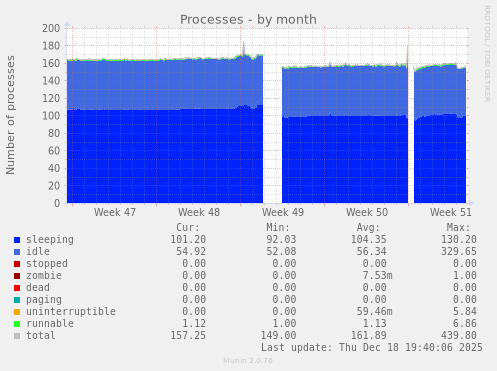Click the y-axis label 100

tap(51, 116)
